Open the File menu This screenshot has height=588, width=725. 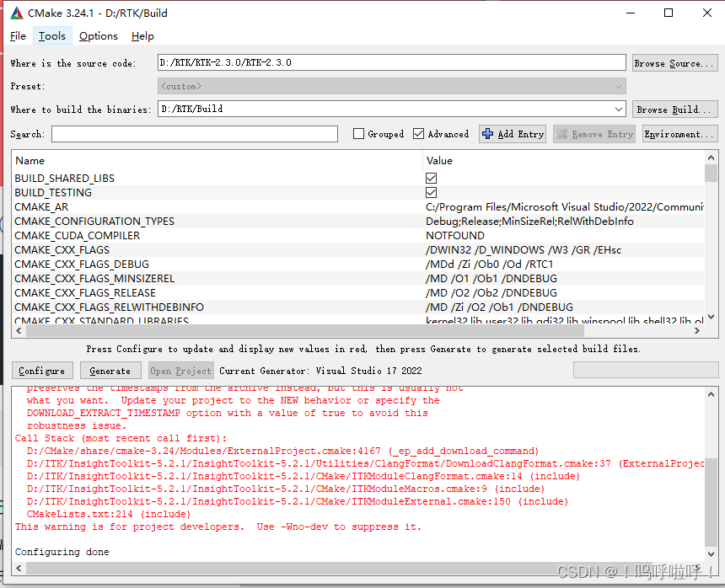[x=18, y=35]
